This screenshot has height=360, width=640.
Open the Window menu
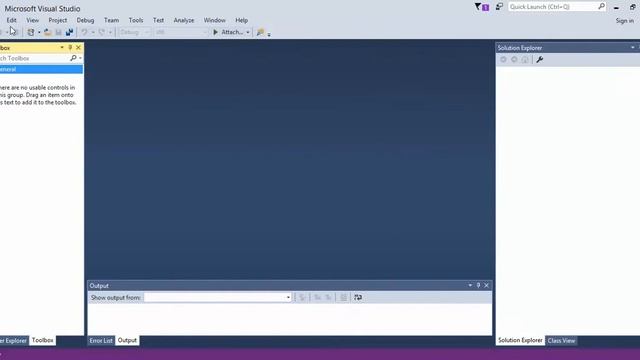(x=215, y=20)
